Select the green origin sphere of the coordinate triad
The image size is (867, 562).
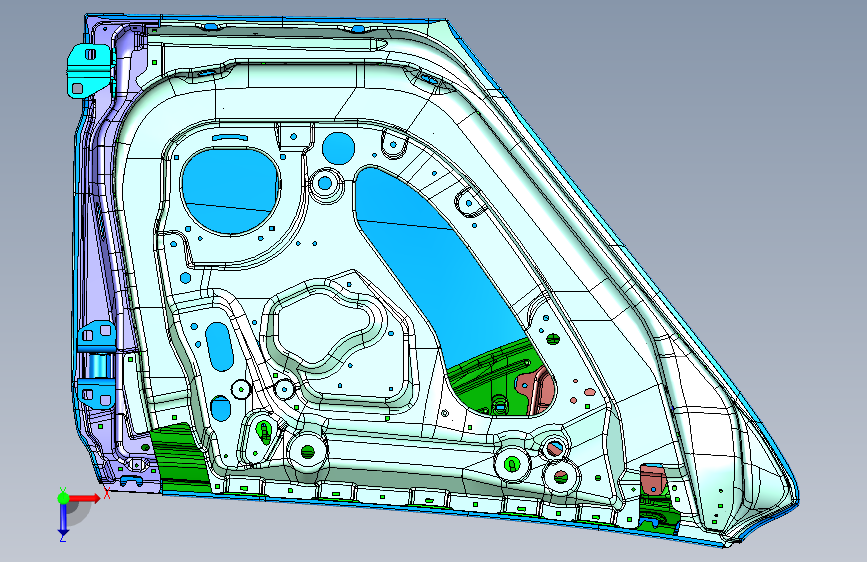coord(63,498)
